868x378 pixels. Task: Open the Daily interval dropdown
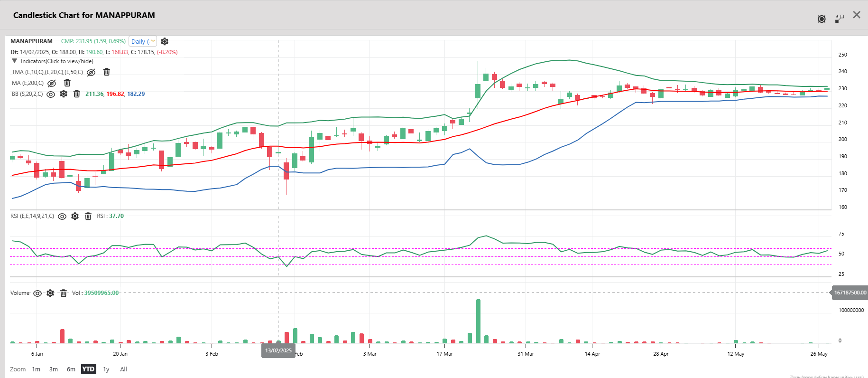point(143,41)
